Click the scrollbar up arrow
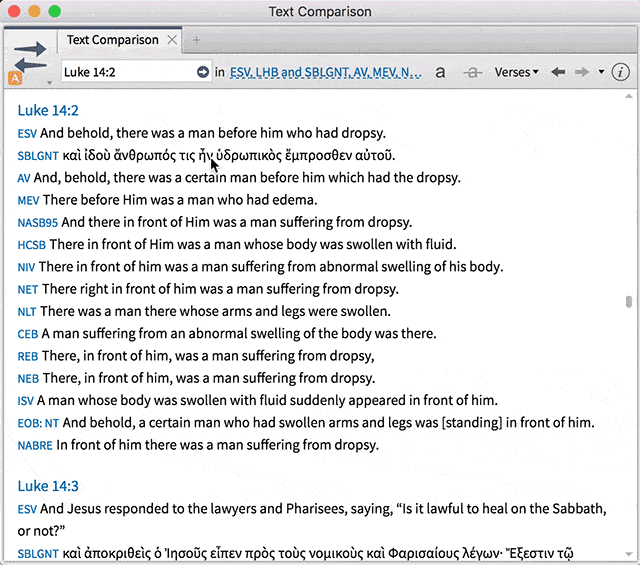640x565 pixels. [629, 96]
